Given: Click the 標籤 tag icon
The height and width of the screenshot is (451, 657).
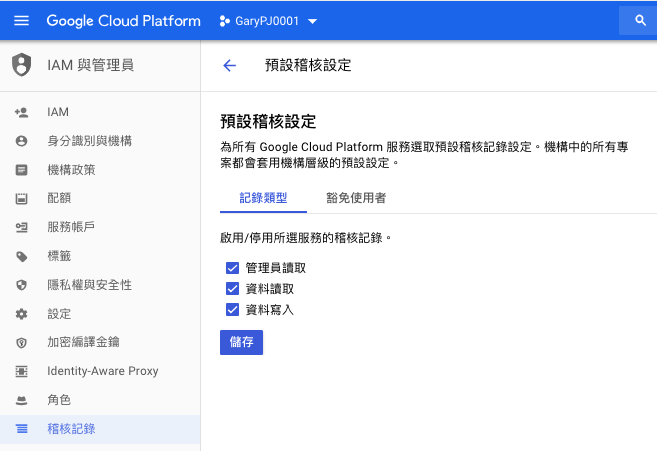Looking at the screenshot, I should (x=21, y=256).
